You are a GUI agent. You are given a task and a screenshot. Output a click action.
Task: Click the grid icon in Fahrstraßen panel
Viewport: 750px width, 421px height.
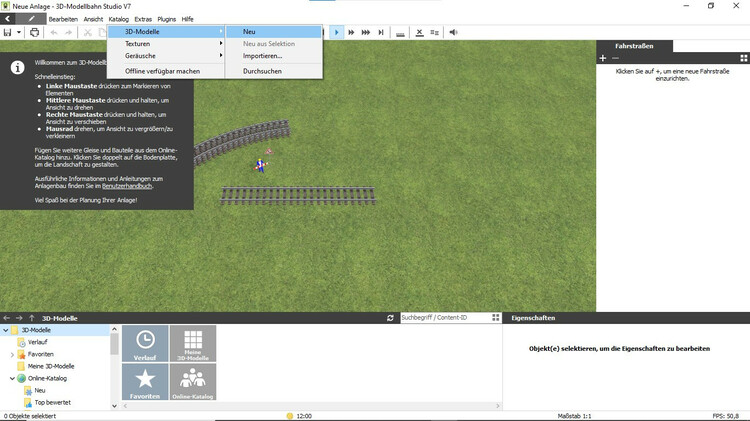(744, 58)
